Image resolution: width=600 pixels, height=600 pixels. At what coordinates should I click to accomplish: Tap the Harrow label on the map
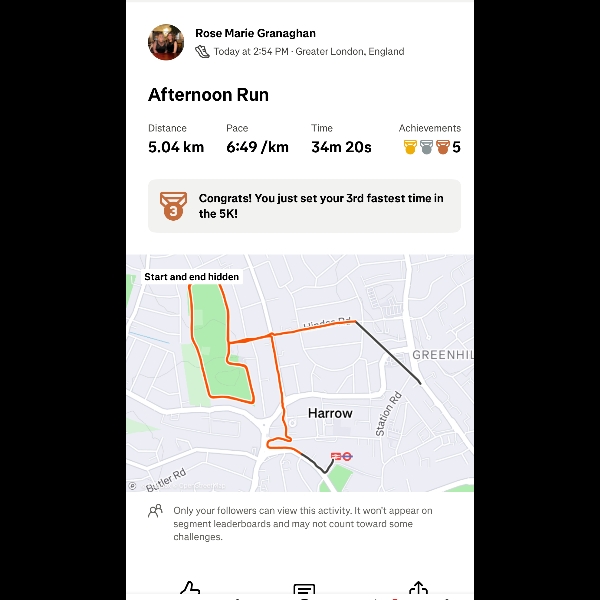pyautogui.click(x=330, y=413)
